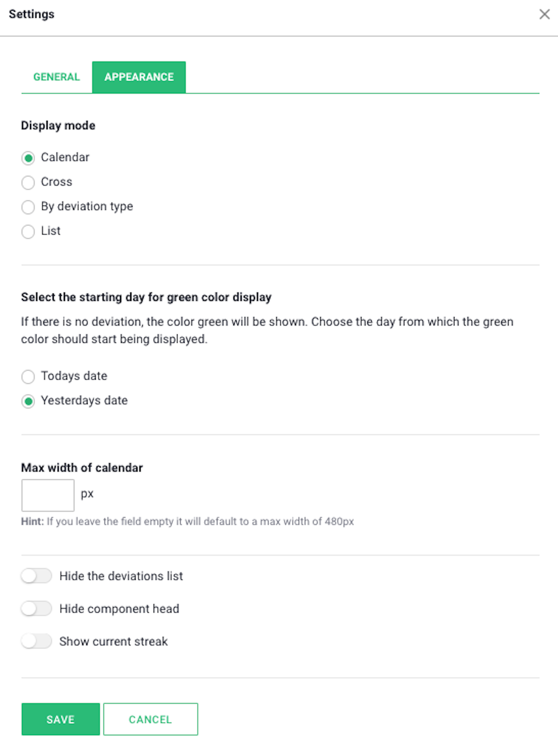Click the Show current streak label
Screen dimensions: 558x756
(114, 641)
